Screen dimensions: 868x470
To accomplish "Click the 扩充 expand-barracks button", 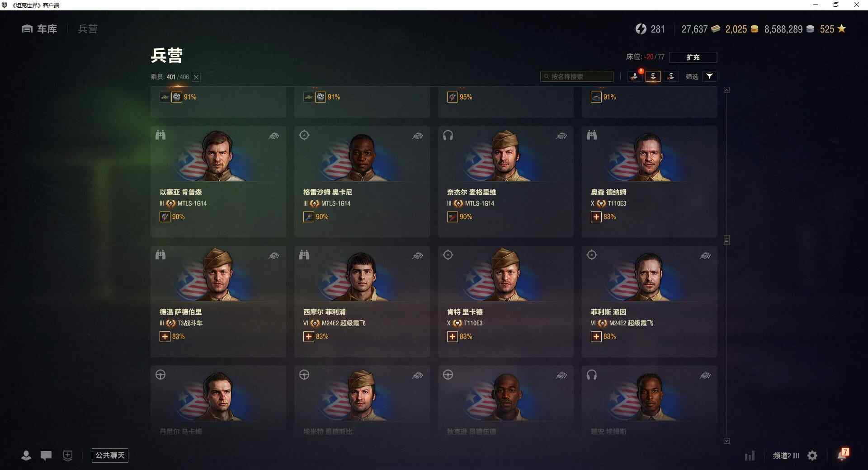I will [x=693, y=57].
